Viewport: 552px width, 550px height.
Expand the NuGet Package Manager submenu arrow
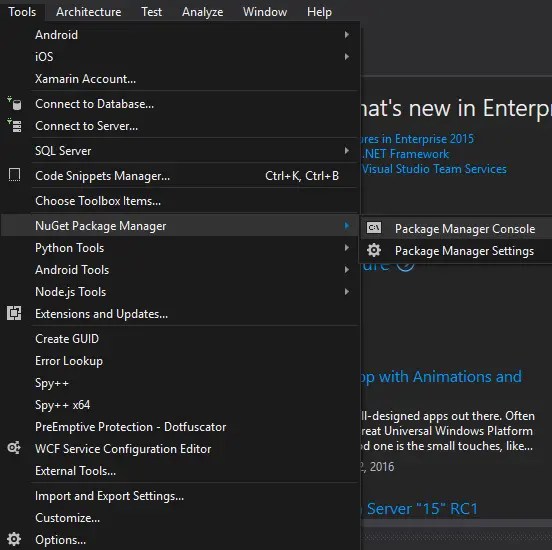(347, 226)
